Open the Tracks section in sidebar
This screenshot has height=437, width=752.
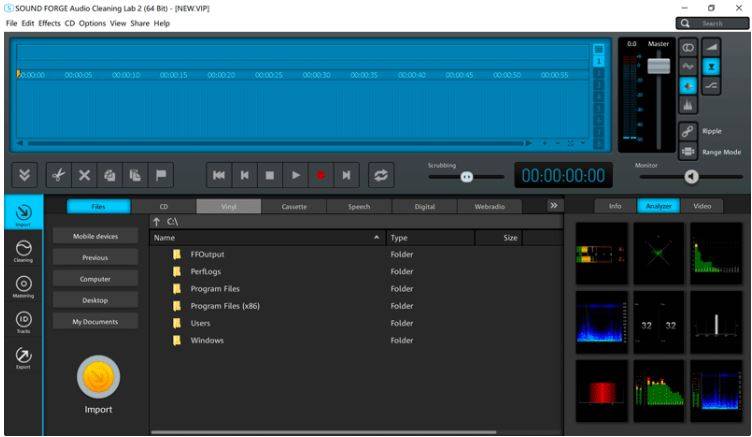click(x=24, y=322)
